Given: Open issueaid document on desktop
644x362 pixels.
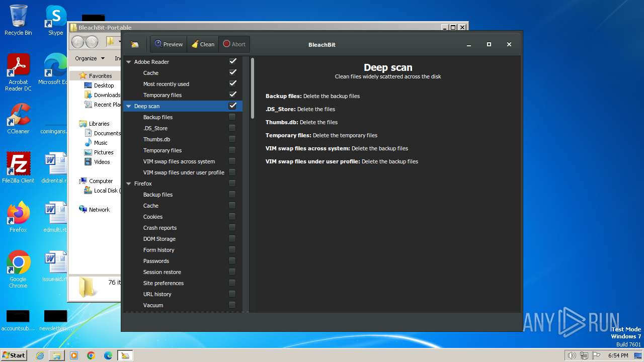Looking at the screenshot, I should pyautogui.click(x=55, y=266).
